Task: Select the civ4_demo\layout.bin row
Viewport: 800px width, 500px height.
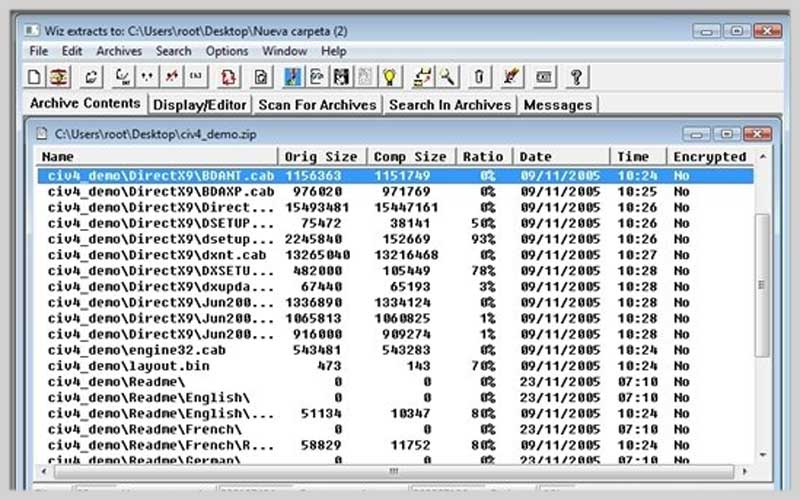Action: click(395, 366)
